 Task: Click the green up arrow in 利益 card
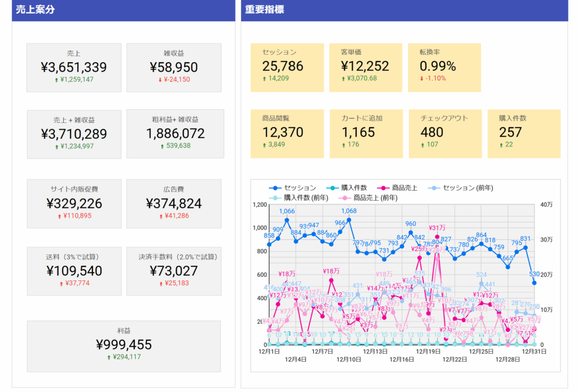pyautogui.click(x=109, y=357)
